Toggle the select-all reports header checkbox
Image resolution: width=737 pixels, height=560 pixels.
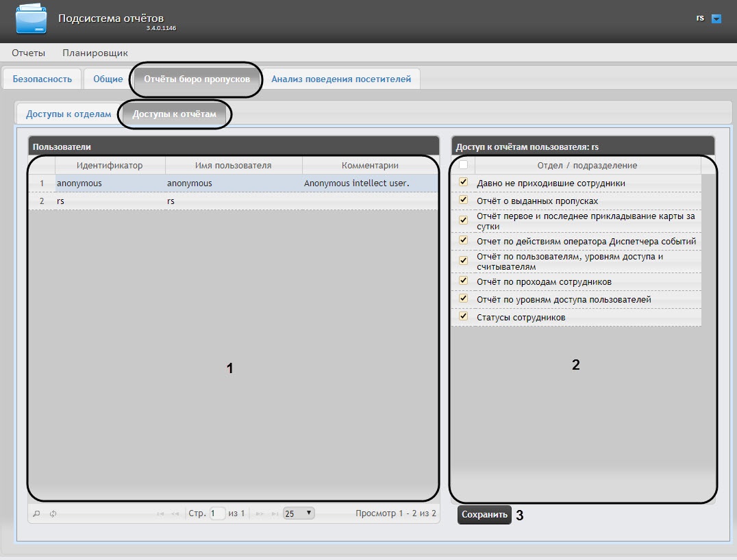[x=463, y=165]
